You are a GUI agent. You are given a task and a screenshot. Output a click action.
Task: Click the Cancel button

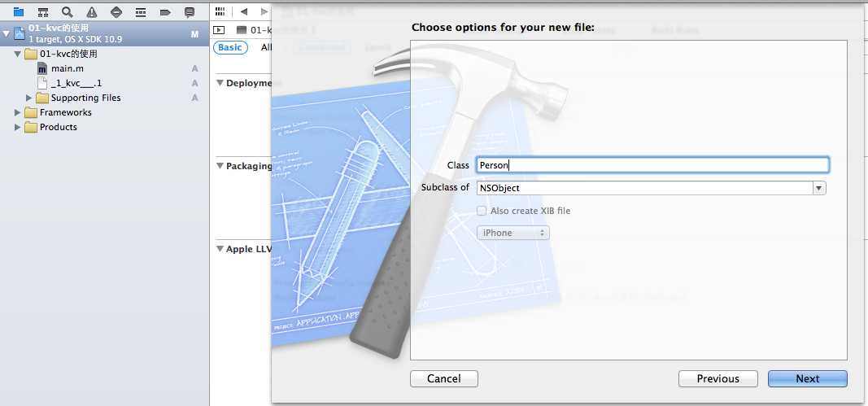coord(444,379)
